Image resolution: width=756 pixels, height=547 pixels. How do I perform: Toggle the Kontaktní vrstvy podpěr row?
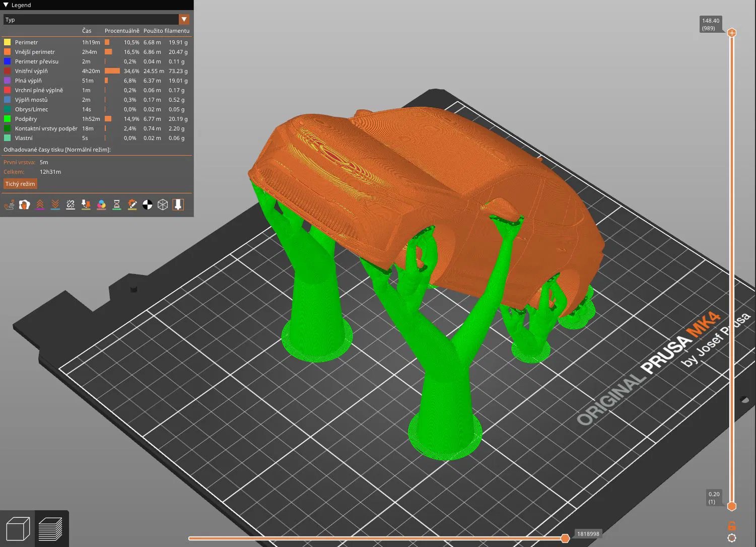[x=96, y=128]
